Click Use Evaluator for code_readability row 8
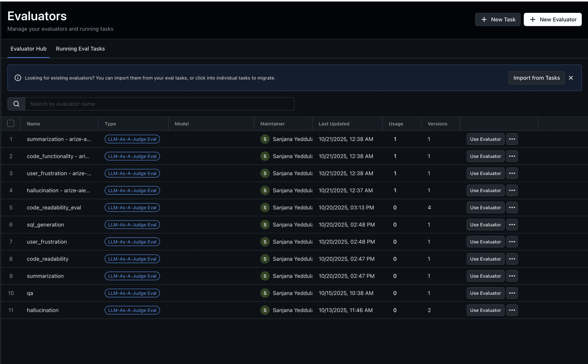The height and width of the screenshot is (364, 588). click(485, 259)
